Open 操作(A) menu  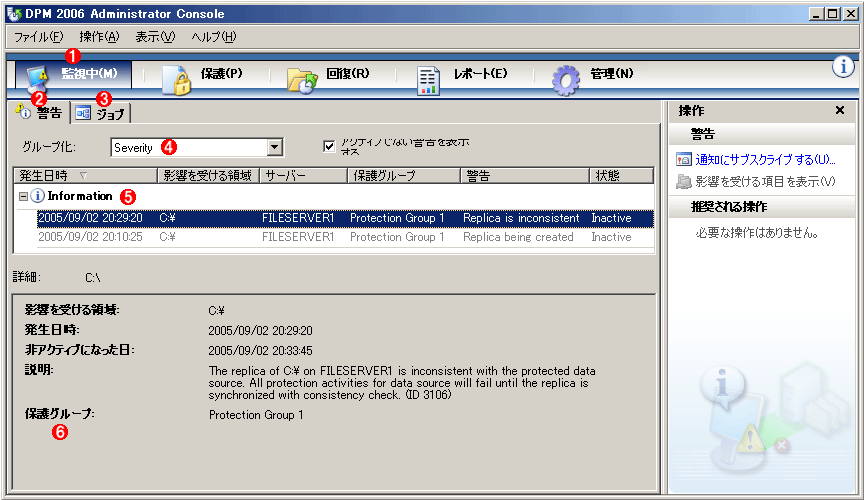point(99,37)
